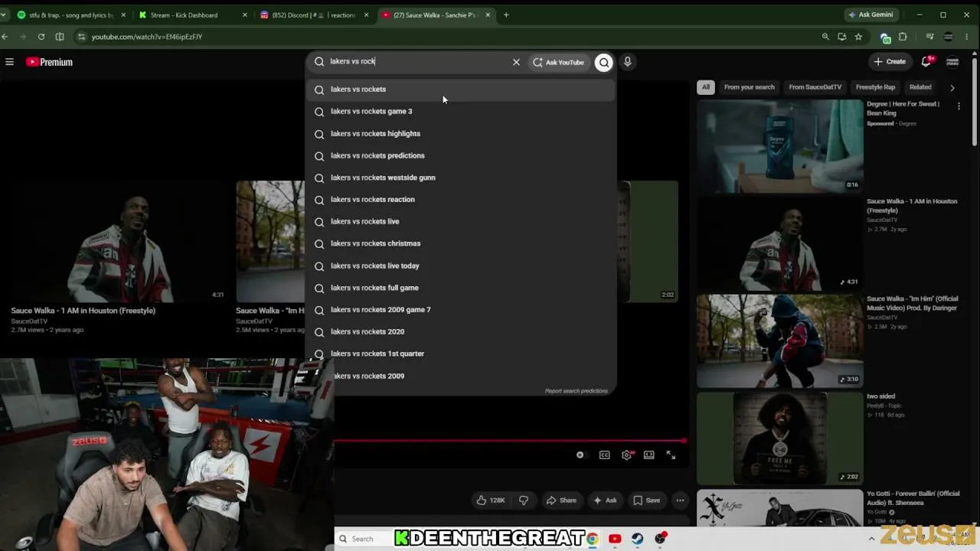This screenshot has height=551, width=980.
Task: Open 'Yo Gotti - Forever Ballin' video title
Action: [x=913, y=498]
